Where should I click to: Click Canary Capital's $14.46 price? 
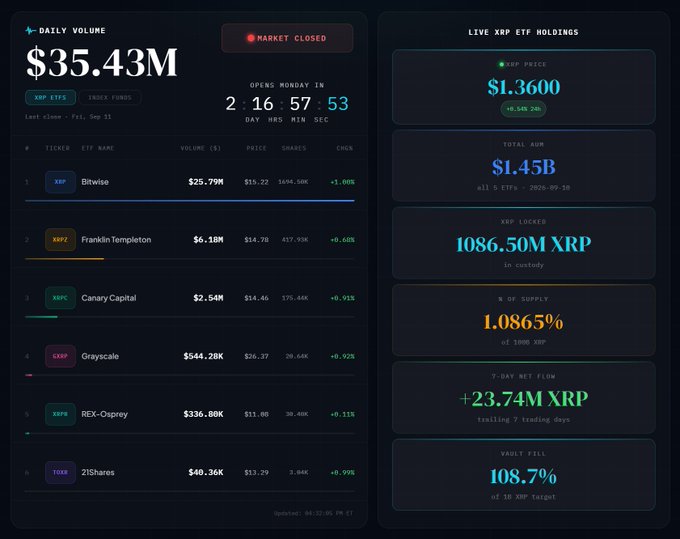coord(256,298)
